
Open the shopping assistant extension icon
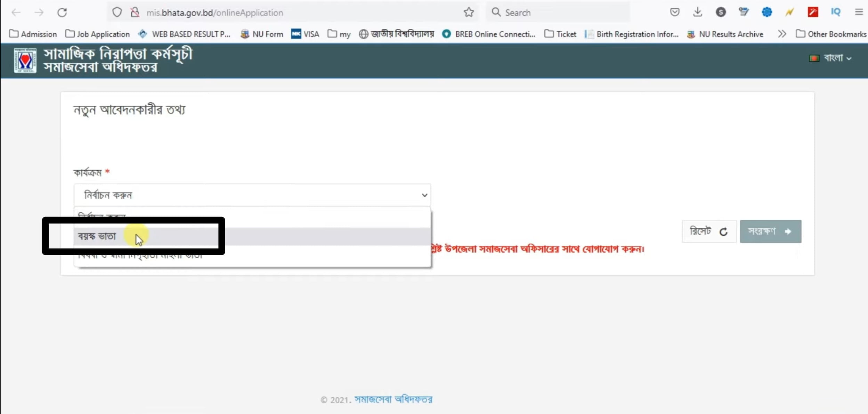pyautogui.click(x=744, y=12)
